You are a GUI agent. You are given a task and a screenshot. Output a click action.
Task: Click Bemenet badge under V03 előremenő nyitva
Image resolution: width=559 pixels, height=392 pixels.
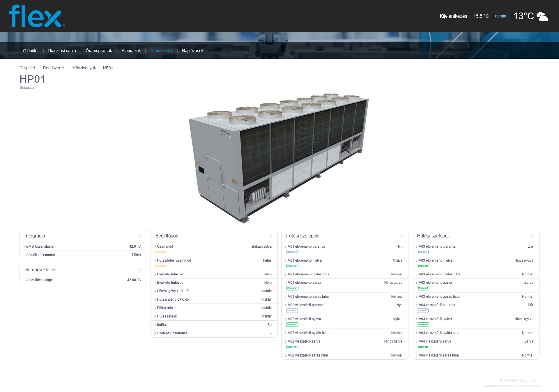point(423,266)
